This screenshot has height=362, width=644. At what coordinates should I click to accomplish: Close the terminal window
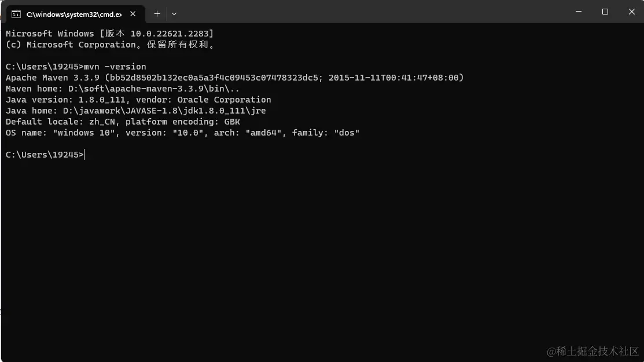(631, 12)
